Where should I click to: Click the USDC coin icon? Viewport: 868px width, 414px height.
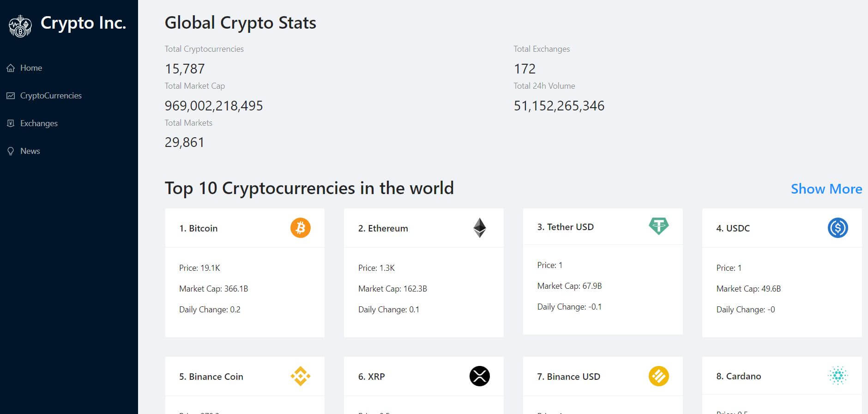[838, 228]
